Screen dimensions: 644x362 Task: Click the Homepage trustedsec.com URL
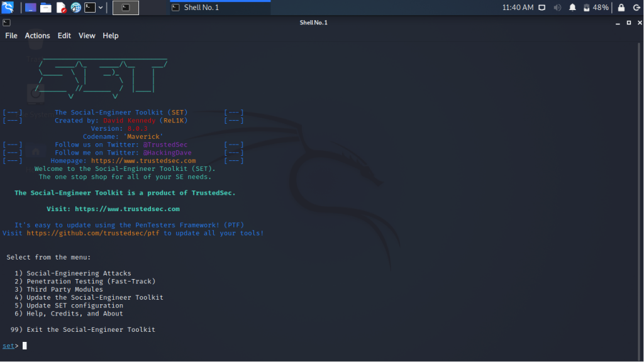pyautogui.click(x=143, y=161)
